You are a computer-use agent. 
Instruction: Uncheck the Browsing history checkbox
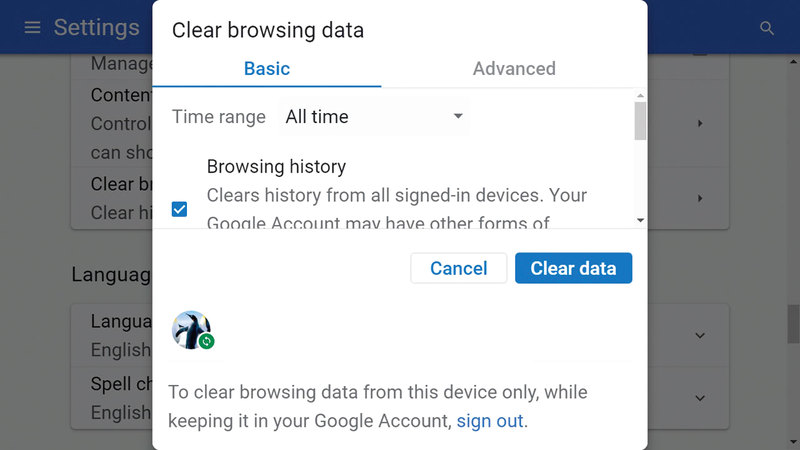(179, 209)
